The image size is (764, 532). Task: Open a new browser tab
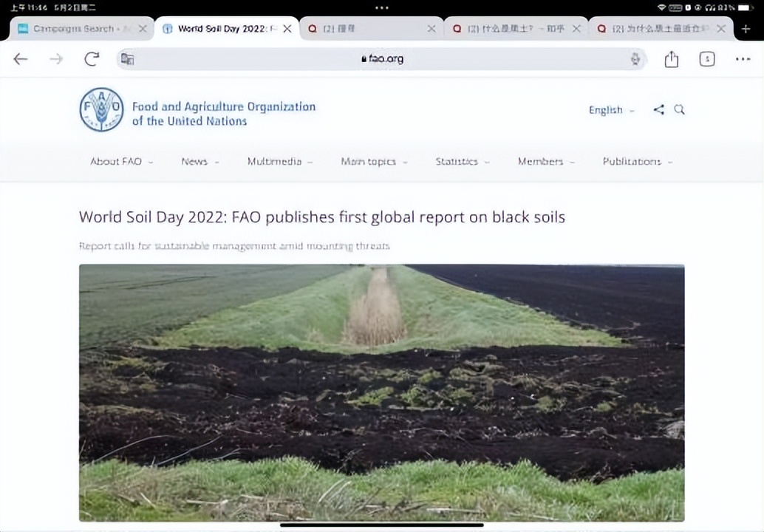click(746, 29)
